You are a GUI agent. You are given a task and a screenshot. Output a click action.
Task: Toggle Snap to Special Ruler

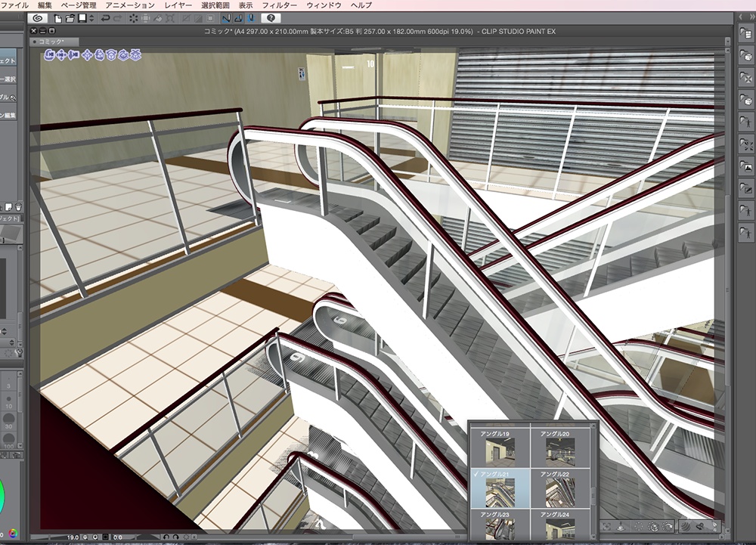(x=237, y=18)
